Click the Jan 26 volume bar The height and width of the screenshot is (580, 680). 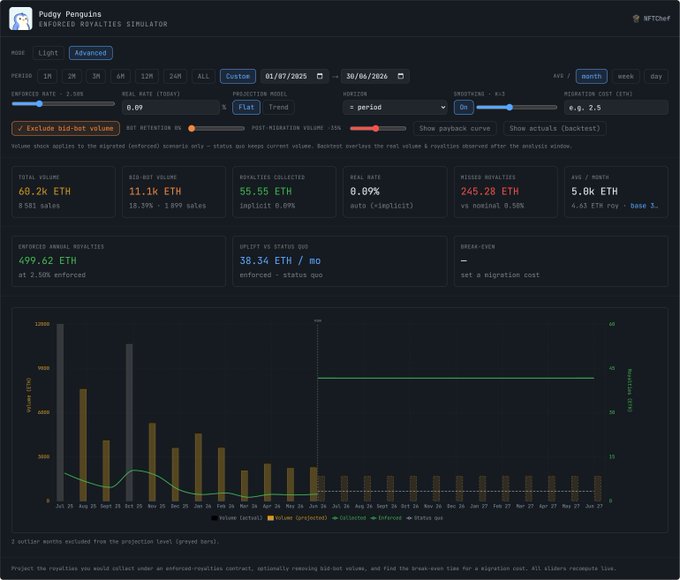point(198,467)
